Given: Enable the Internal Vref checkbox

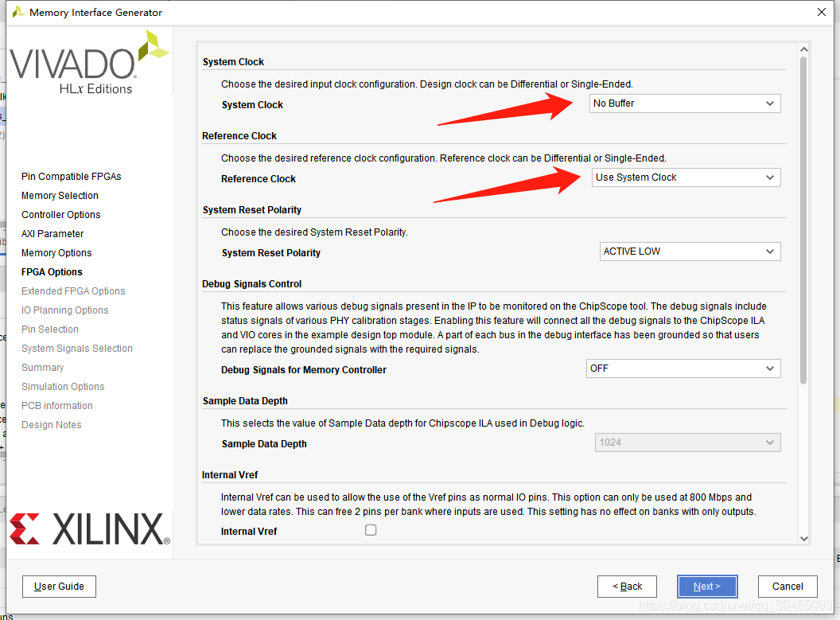Looking at the screenshot, I should click(371, 530).
